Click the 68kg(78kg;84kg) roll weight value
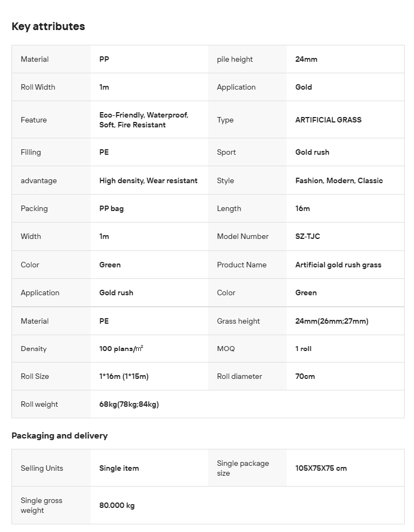This screenshot has height=532, width=414. [129, 405]
